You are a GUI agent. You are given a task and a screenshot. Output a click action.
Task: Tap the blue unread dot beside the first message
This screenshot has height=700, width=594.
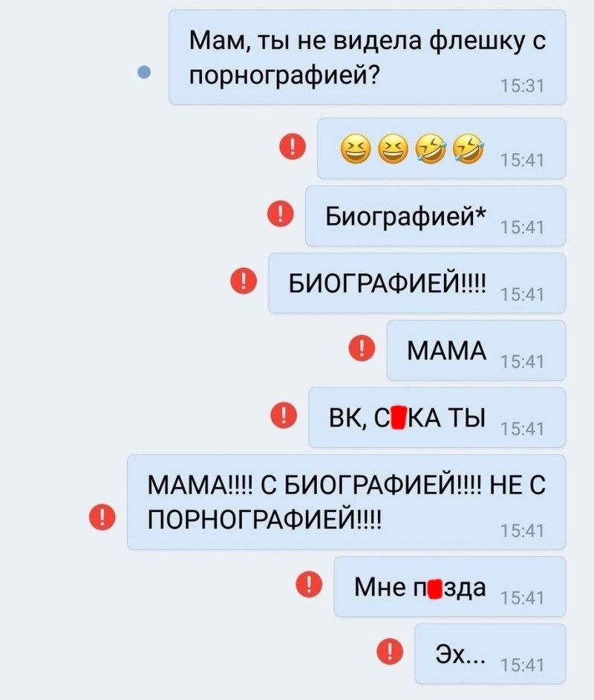(143, 71)
